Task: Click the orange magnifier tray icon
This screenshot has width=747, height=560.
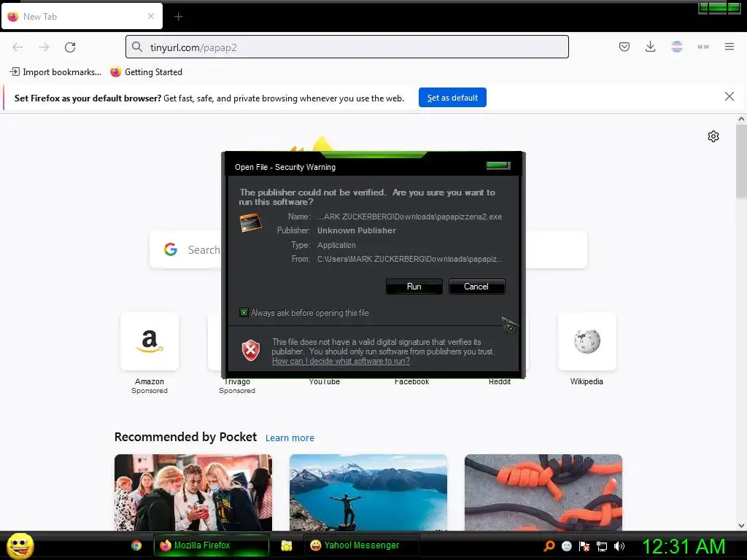Action: pos(549,546)
